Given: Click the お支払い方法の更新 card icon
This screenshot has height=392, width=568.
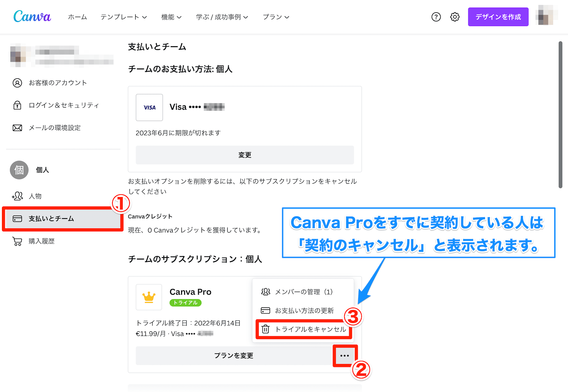Looking at the screenshot, I should pyautogui.click(x=265, y=311).
